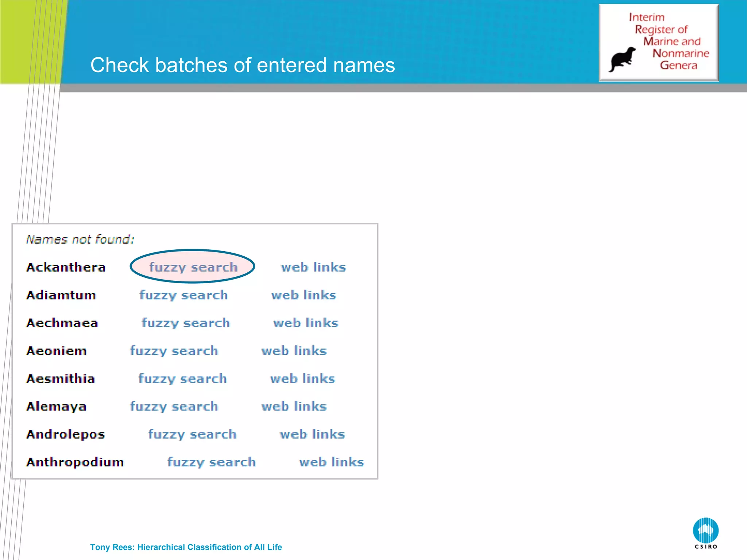The width and height of the screenshot is (747, 560).
Task: Open fuzzy search for Aesmithia
Action: 182,378
